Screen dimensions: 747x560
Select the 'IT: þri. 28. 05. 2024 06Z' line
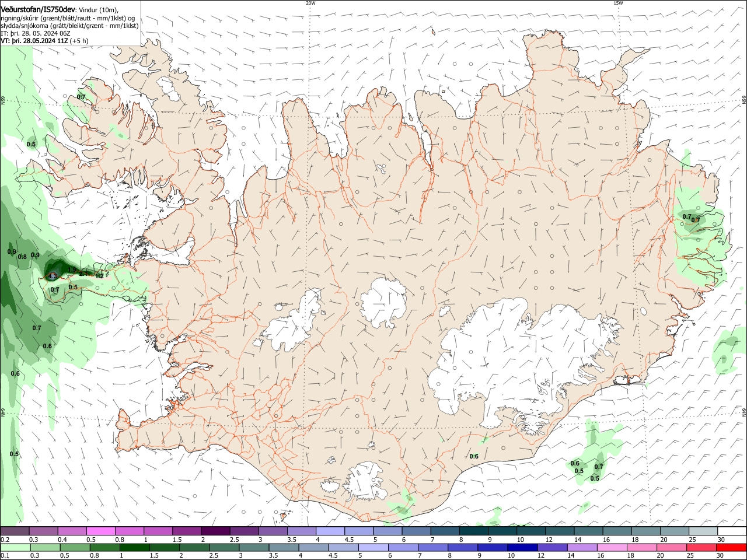[x=36, y=33]
